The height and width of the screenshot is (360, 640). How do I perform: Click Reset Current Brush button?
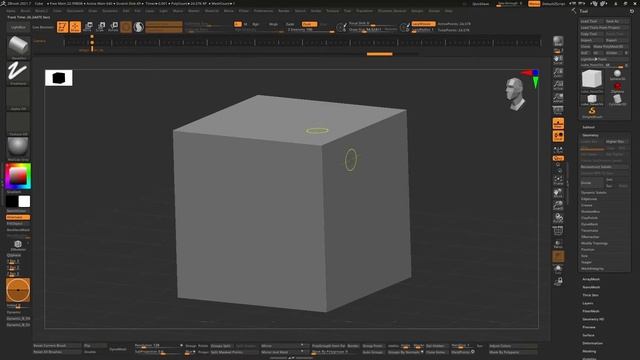point(56,346)
